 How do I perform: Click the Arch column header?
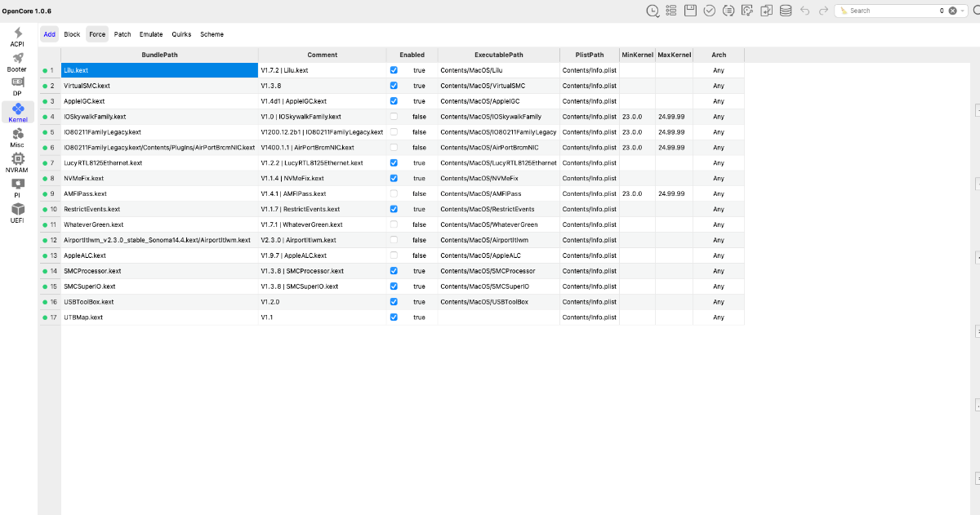[x=719, y=55]
